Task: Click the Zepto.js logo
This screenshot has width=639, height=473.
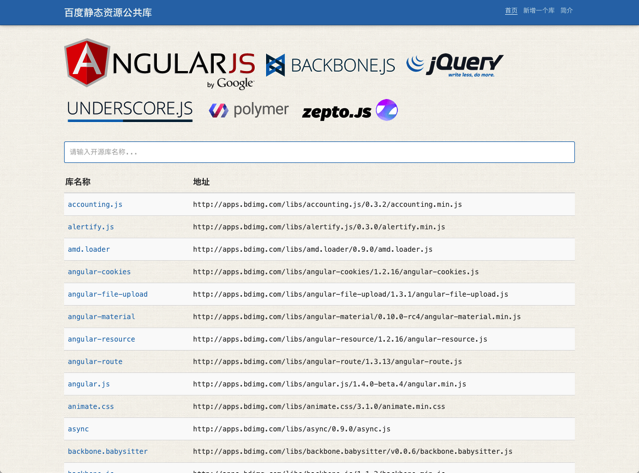Action: tap(350, 110)
